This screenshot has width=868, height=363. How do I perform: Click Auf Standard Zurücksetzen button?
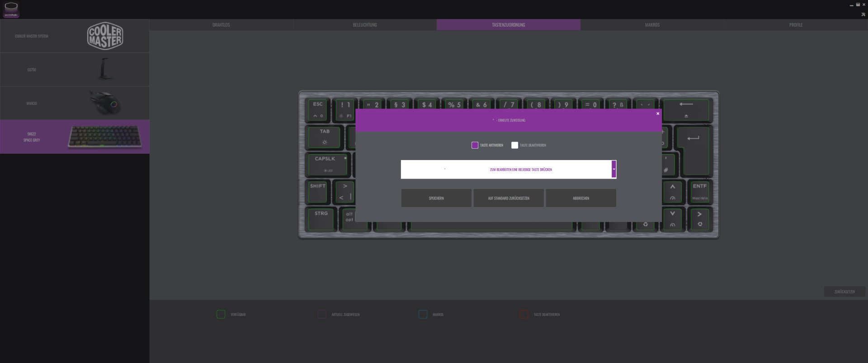pyautogui.click(x=509, y=198)
